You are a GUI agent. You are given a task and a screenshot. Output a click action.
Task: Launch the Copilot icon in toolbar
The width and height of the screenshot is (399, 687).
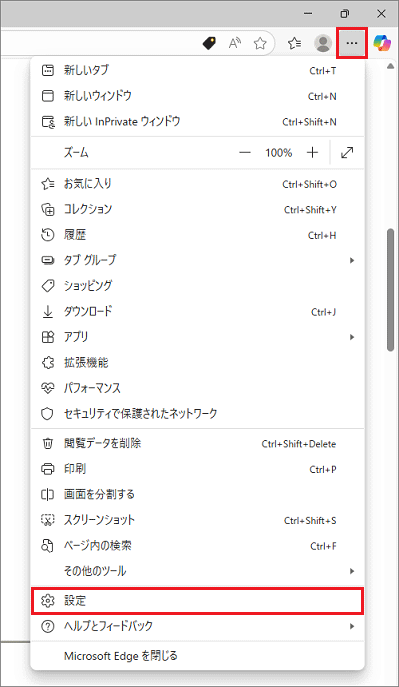coord(382,43)
